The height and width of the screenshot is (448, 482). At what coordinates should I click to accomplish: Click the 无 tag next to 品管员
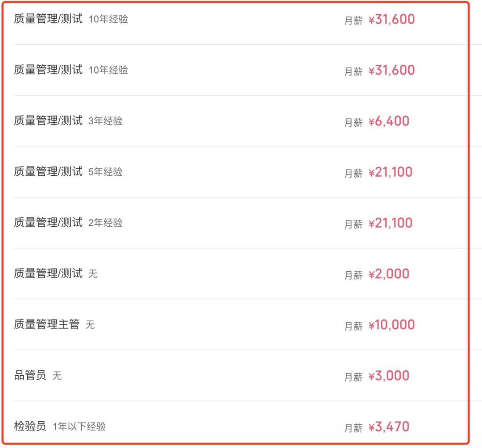point(57,376)
